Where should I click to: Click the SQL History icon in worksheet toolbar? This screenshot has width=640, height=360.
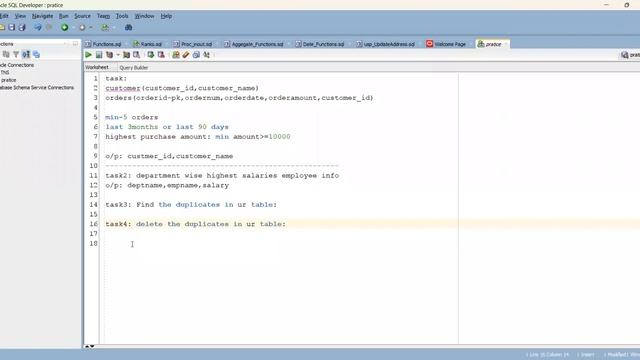[196, 55]
